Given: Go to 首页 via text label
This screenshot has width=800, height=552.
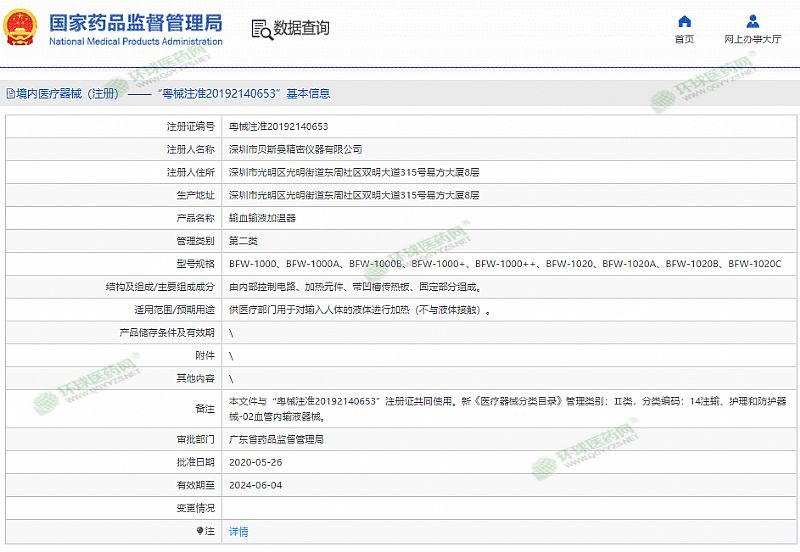Looking at the screenshot, I should [684, 40].
